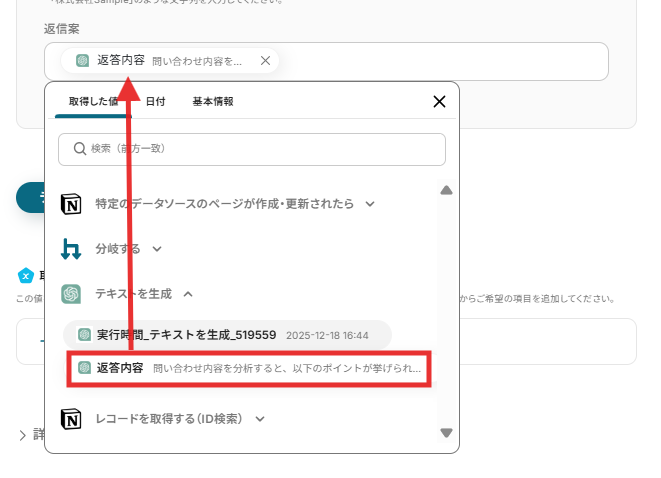
Task: Click the teal button behind popup
Action: tap(30, 198)
